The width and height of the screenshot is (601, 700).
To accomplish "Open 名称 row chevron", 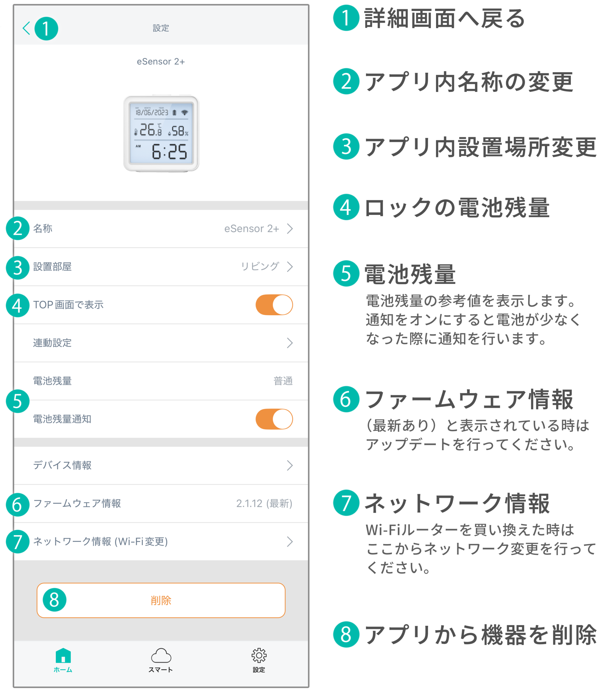I will point(290,229).
